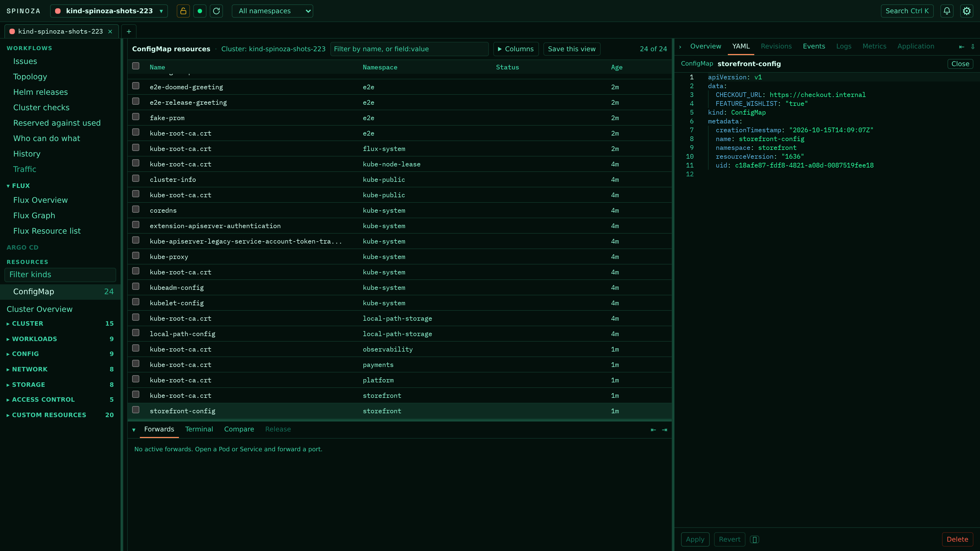Click the Filter kinds input in the sidebar

tap(60, 275)
